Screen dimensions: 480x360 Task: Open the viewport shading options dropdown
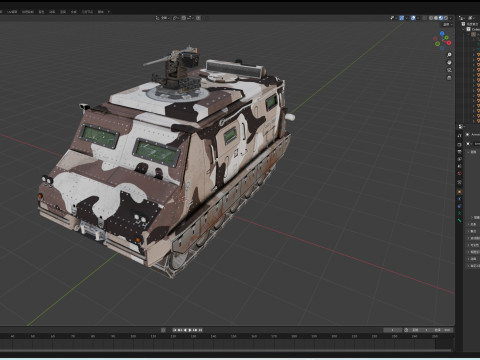pyautogui.click(x=450, y=18)
